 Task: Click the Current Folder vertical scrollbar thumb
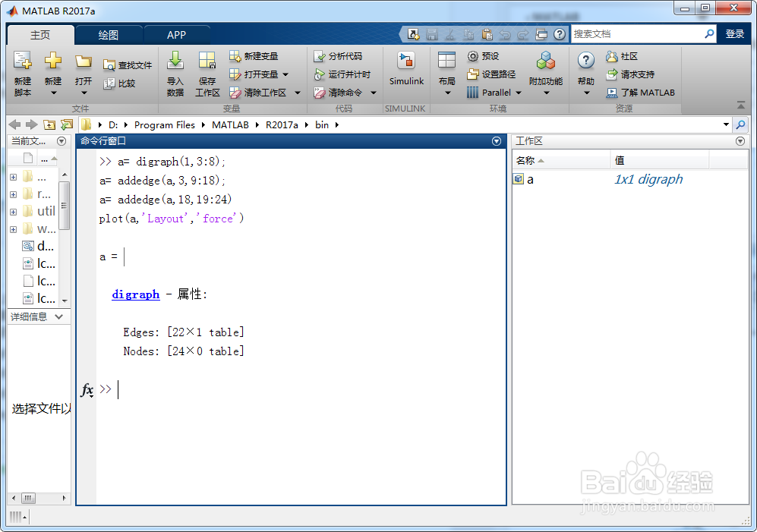click(65, 205)
